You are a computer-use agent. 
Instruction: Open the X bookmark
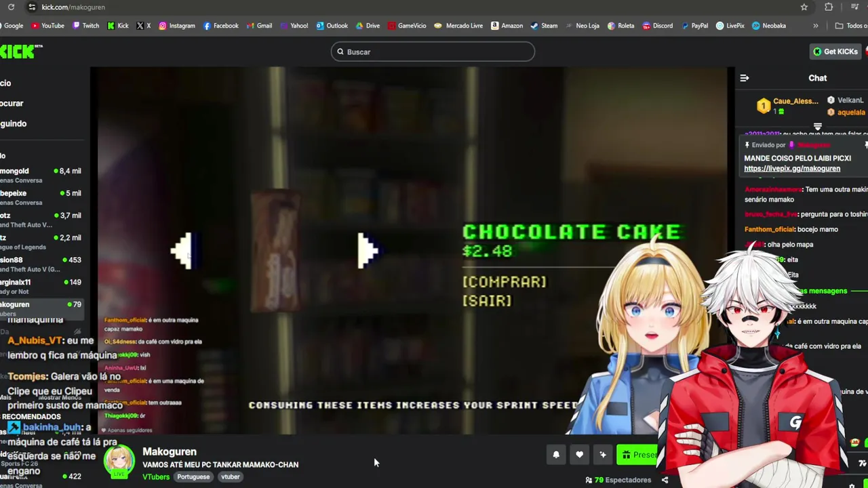coord(144,26)
